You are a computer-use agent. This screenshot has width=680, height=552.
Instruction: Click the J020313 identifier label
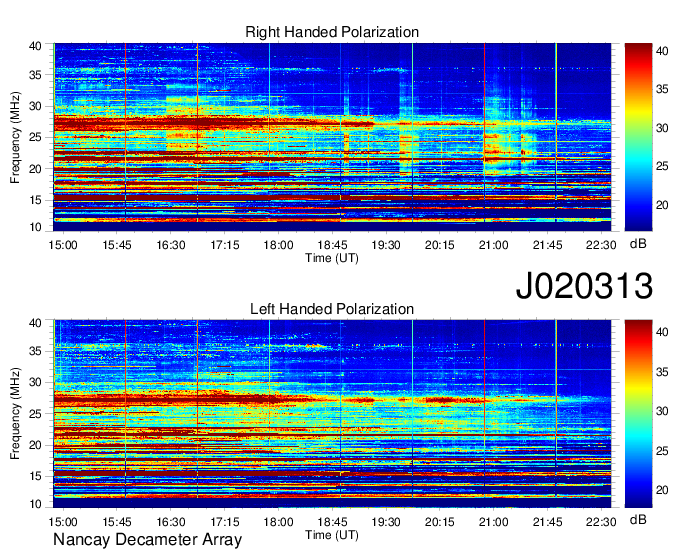[x=584, y=286]
